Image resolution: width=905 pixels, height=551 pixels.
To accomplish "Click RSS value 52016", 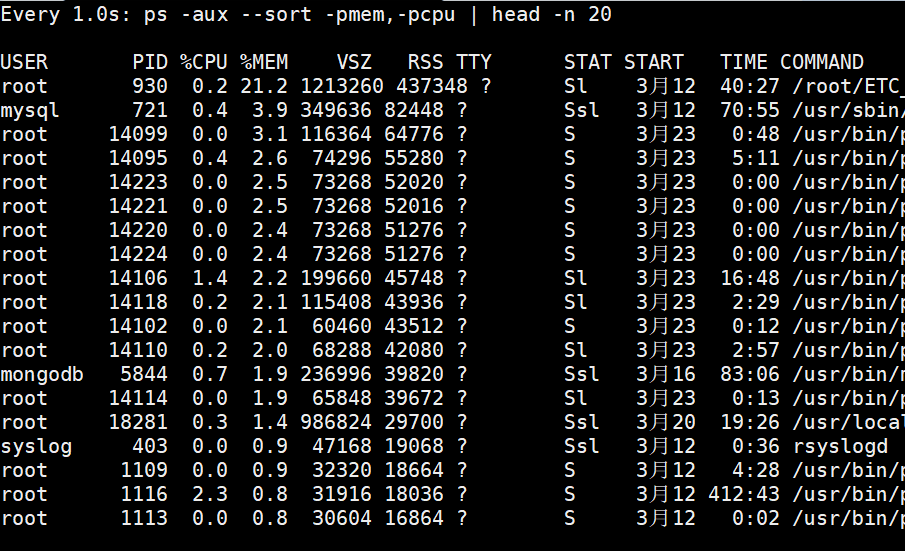I will (414, 206).
